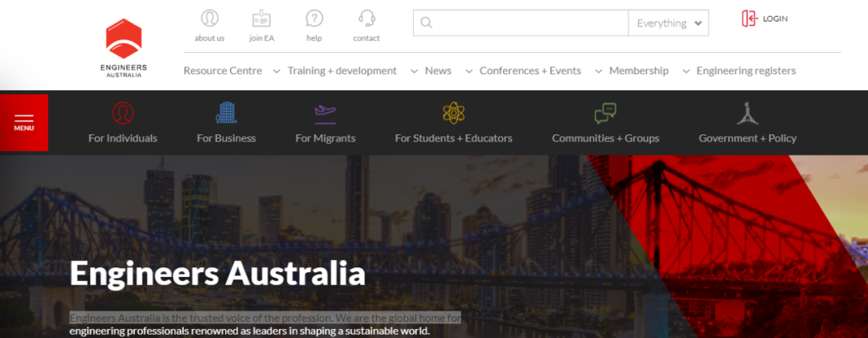Open the Membership navigation item

[x=638, y=71]
